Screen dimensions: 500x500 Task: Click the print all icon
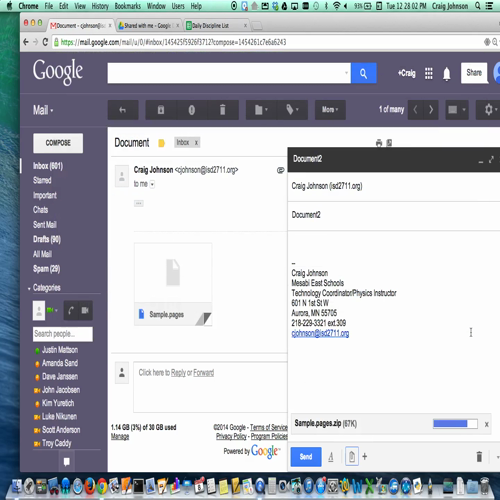pos(379,143)
